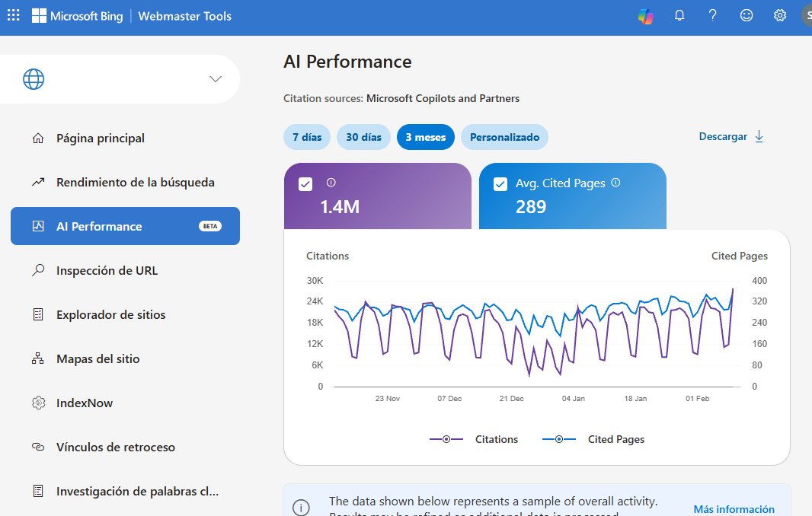Click Más información link

coord(734,509)
